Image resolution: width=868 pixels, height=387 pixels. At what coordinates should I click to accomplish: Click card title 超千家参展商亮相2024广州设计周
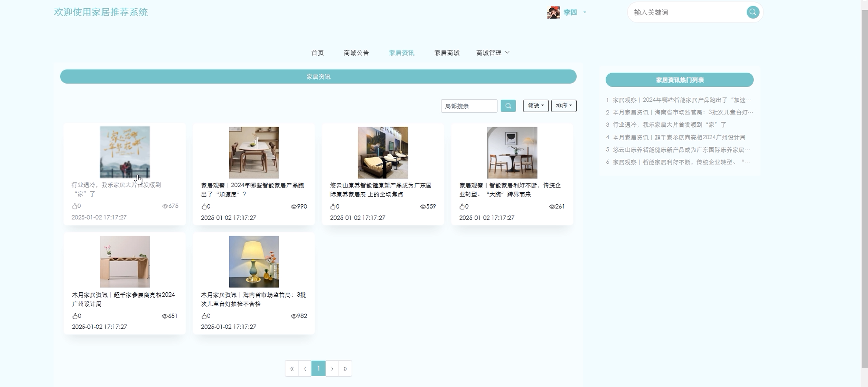123,299
